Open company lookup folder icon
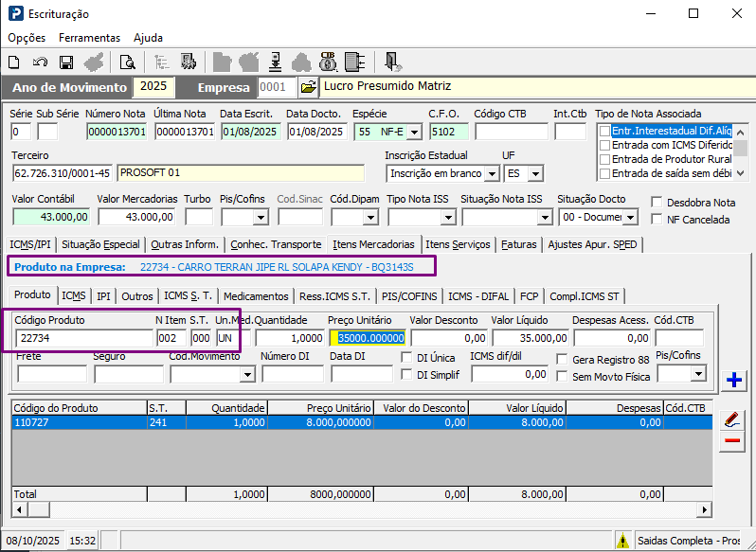The height and width of the screenshot is (552, 756). tap(308, 87)
